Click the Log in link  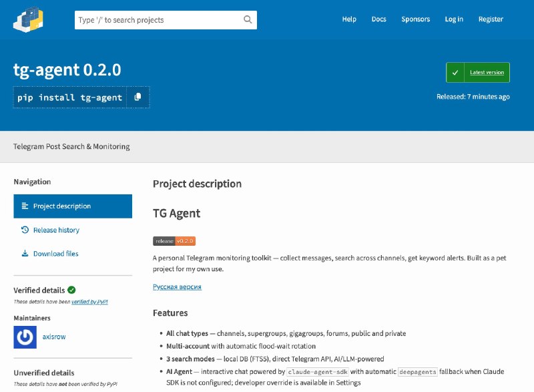pos(454,19)
